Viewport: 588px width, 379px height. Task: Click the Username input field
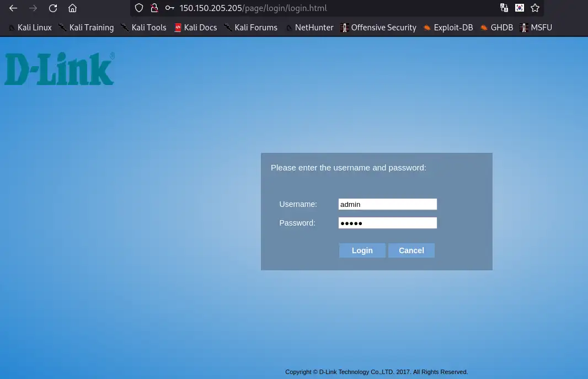[387, 204]
